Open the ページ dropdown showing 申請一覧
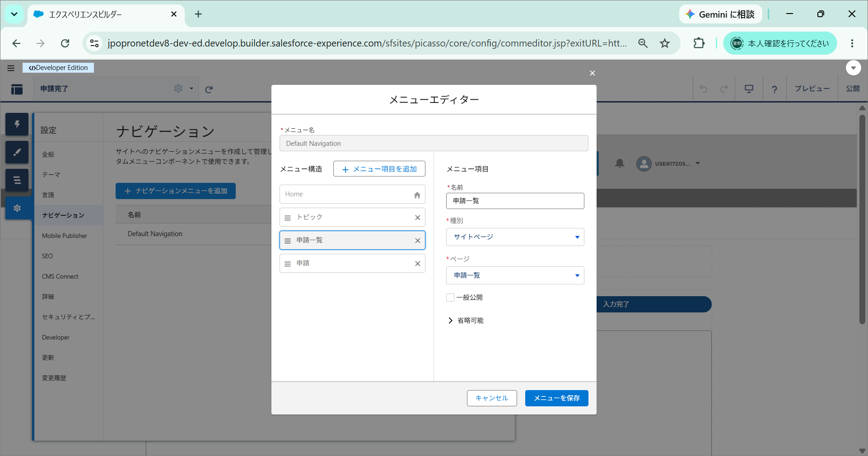The image size is (868, 456). [x=515, y=275]
